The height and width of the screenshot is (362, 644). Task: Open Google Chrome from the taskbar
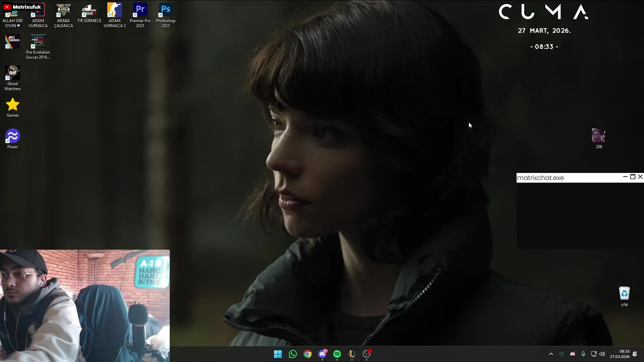pyautogui.click(x=307, y=354)
